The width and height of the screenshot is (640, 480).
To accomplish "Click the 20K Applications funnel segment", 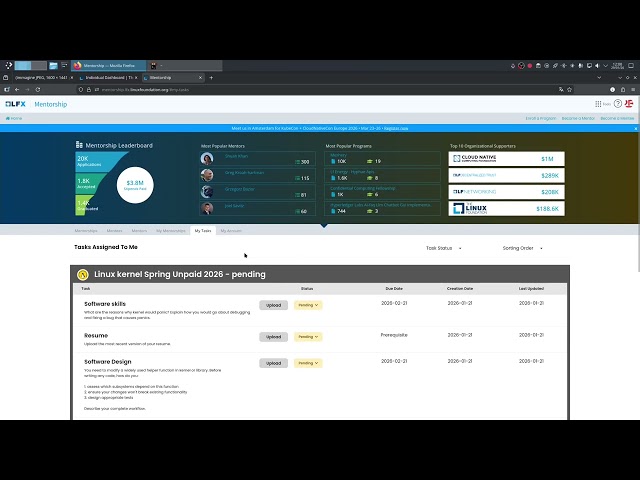I will coord(96,161).
